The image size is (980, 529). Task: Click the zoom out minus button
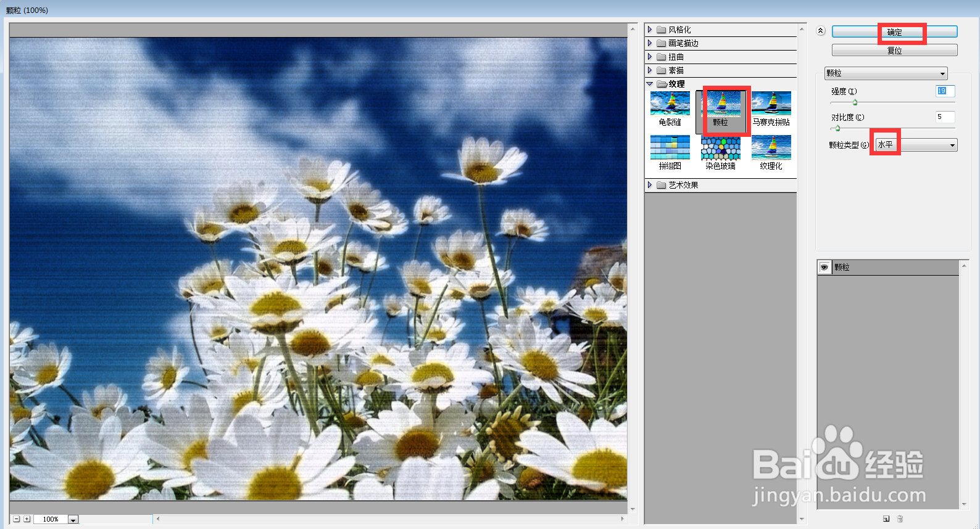click(17, 519)
